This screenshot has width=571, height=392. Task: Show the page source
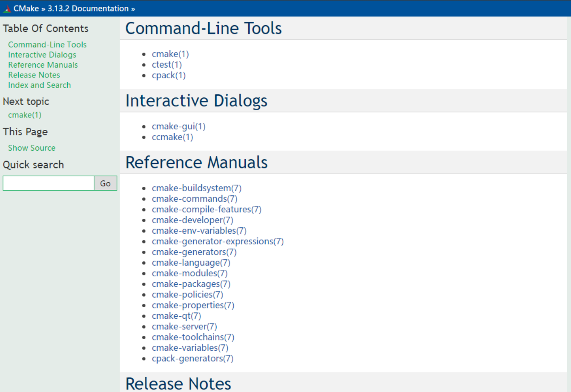[x=32, y=148]
